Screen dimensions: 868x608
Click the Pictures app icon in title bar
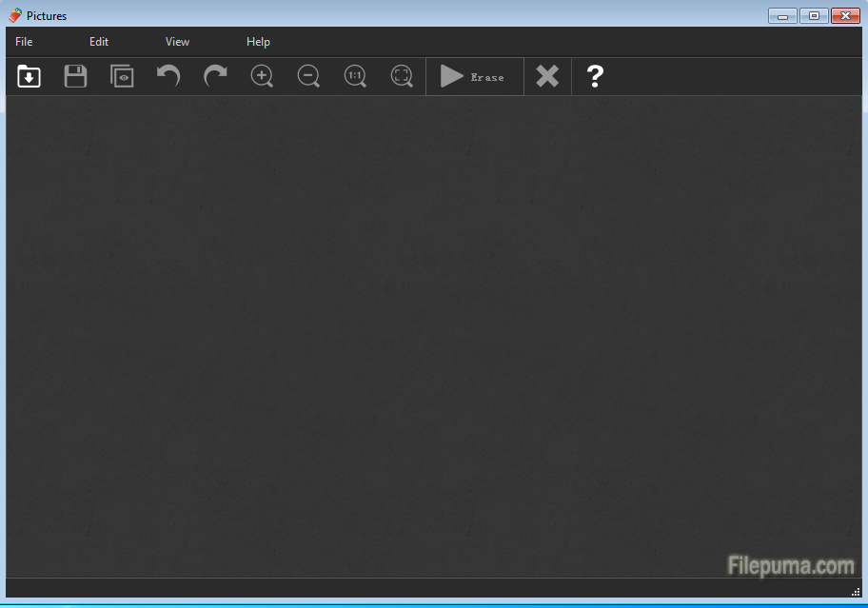click(x=15, y=15)
